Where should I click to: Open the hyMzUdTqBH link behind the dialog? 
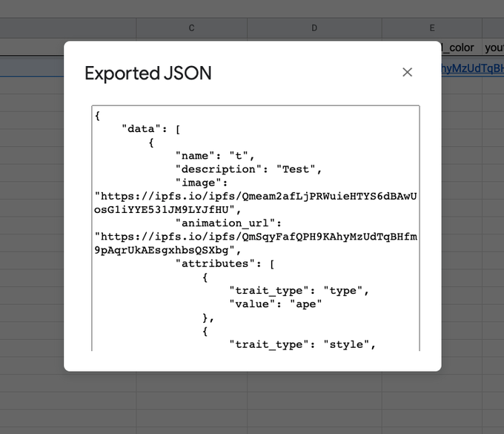[473, 68]
